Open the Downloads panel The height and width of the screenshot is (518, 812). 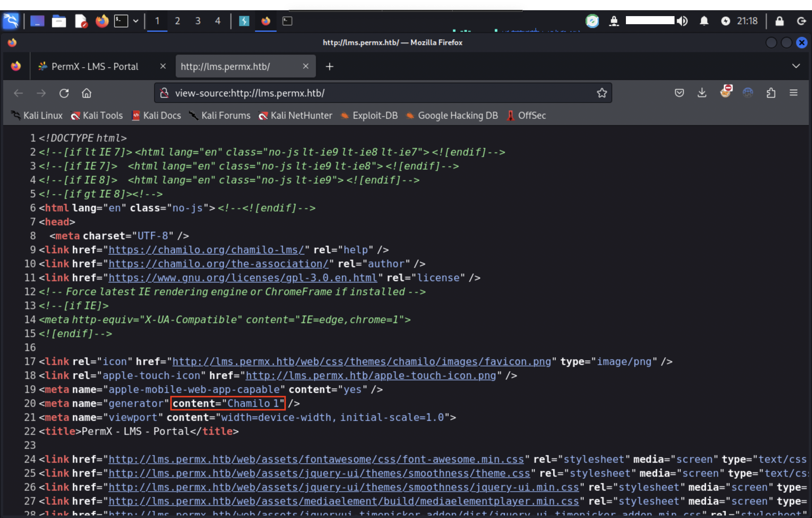702,93
